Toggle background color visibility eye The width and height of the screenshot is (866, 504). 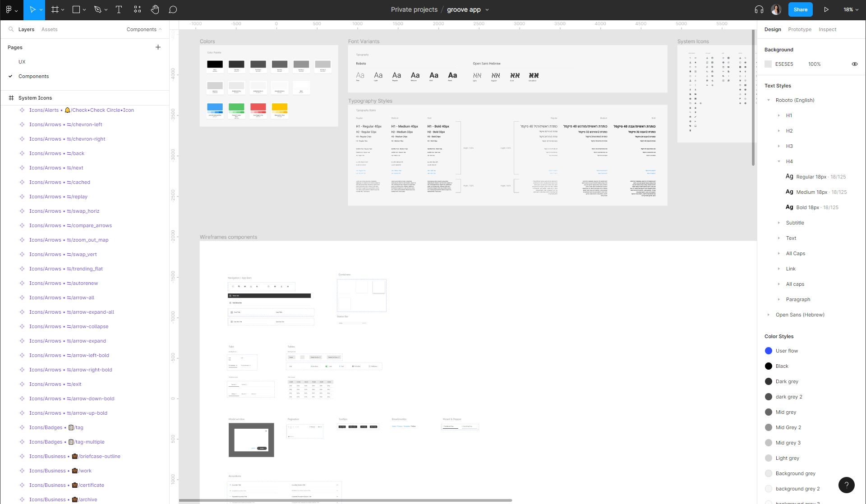(854, 64)
